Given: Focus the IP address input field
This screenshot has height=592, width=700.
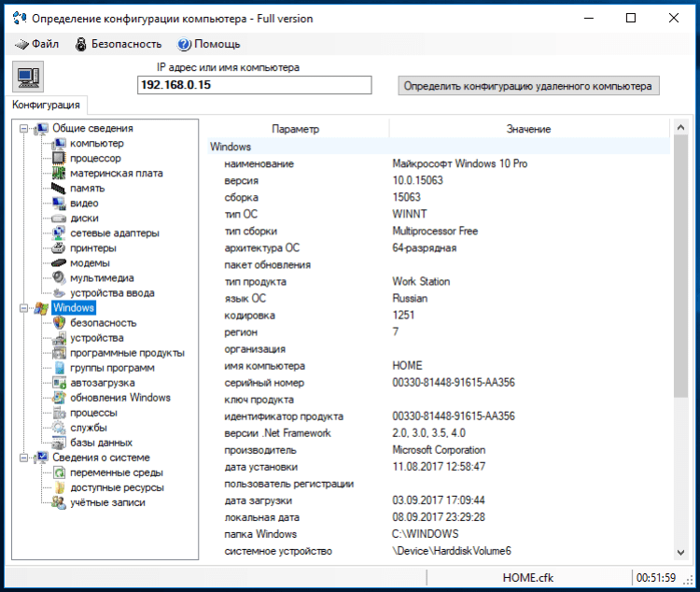Looking at the screenshot, I should 255,85.
